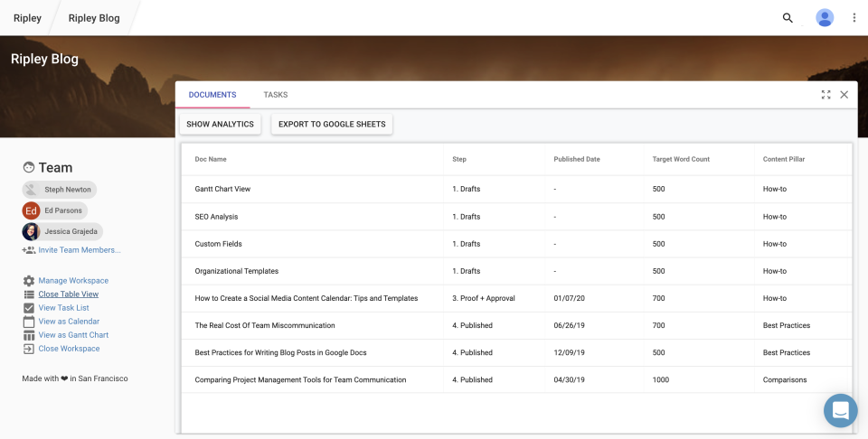Export table to Google Sheets

pos(332,124)
